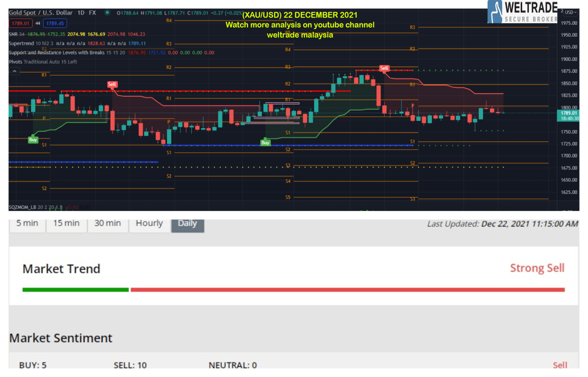The image size is (588, 377).
Task: Click the spread value 44 between prices
Action: [38, 23]
